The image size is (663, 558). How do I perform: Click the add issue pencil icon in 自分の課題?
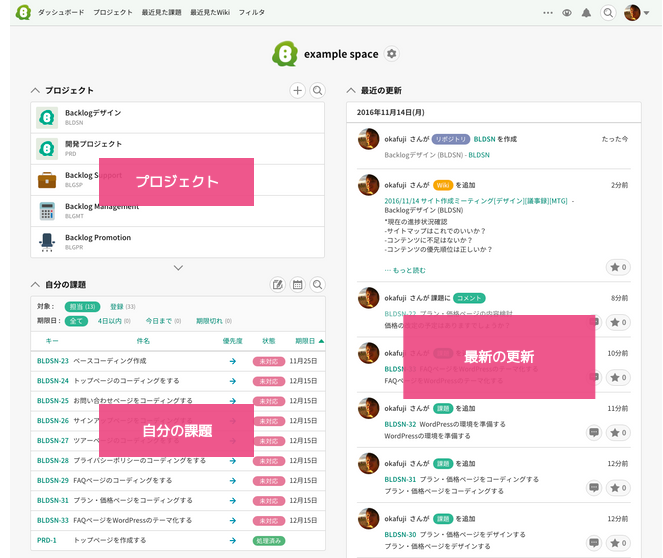pyautogui.click(x=278, y=284)
